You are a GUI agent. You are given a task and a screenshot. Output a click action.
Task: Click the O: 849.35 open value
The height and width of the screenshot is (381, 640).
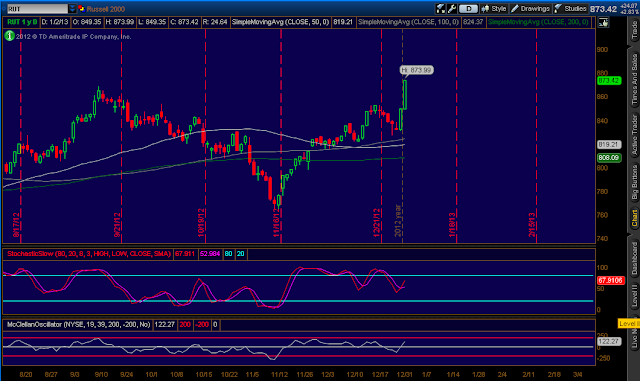(x=87, y=22)
